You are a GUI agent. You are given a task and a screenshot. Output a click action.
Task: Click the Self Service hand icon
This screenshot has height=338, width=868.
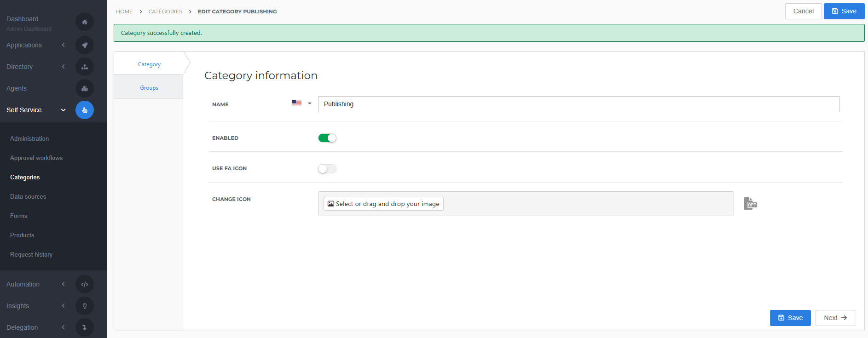[x=85, y=110]
